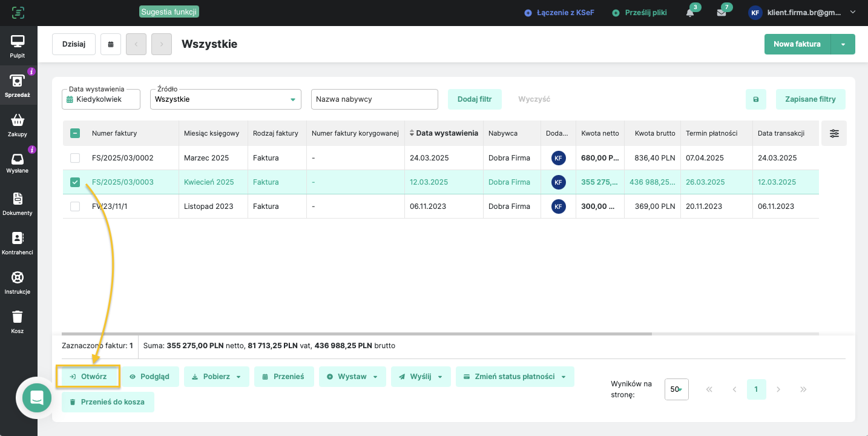Expand the Źródło dropdown
The image size is (868, 436).
pos(225,99)
